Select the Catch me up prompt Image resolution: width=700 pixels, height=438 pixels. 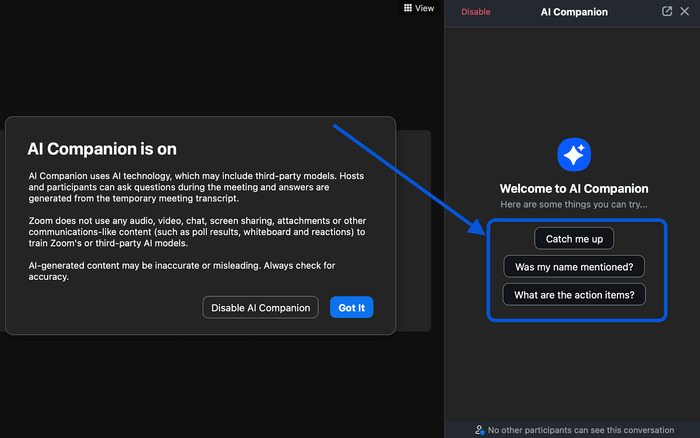point(574,239)
